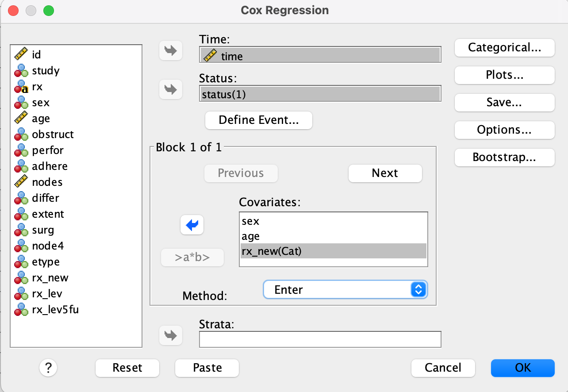Image resolution: width=568 pixels, height=392 pixels.
Task: Select the nodes ruler variable icon
Action: pos(21,182)
